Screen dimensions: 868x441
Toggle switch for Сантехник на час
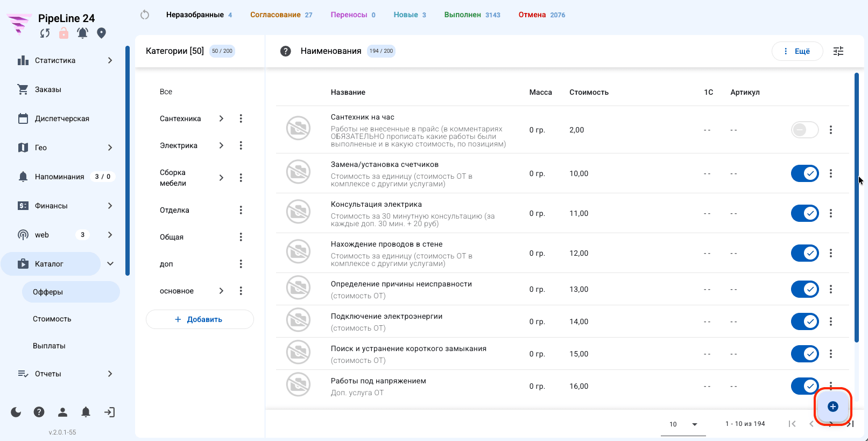coord(805,130)
